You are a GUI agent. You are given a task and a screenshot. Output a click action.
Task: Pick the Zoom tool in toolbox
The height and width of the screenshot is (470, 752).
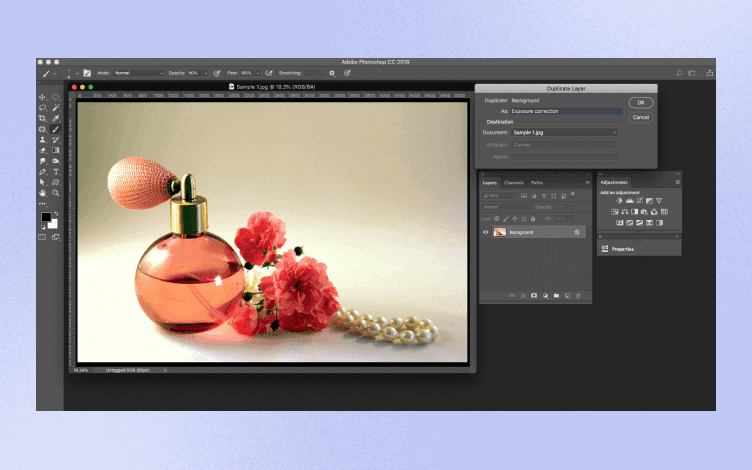tap(56, 193)
